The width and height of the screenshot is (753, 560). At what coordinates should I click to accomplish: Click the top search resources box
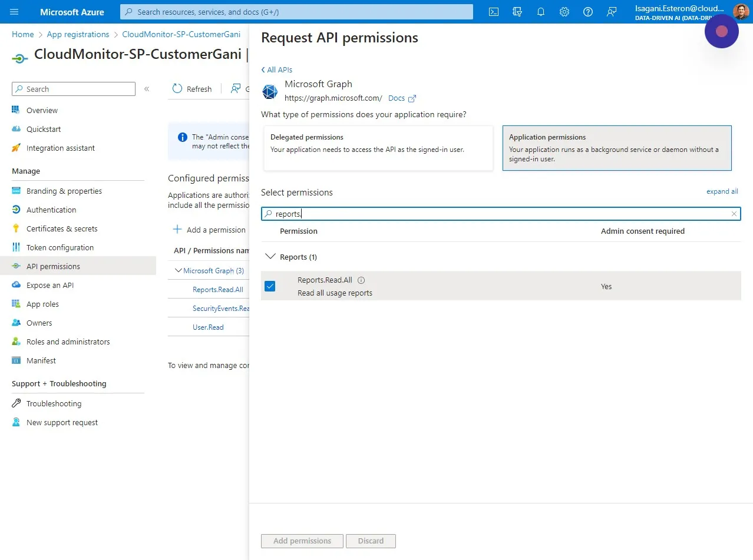click(x=296, y=12)
